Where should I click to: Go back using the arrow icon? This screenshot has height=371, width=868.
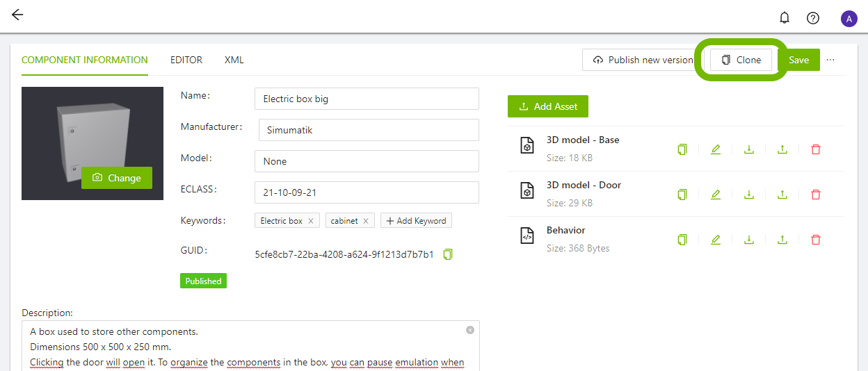point(17,15)
